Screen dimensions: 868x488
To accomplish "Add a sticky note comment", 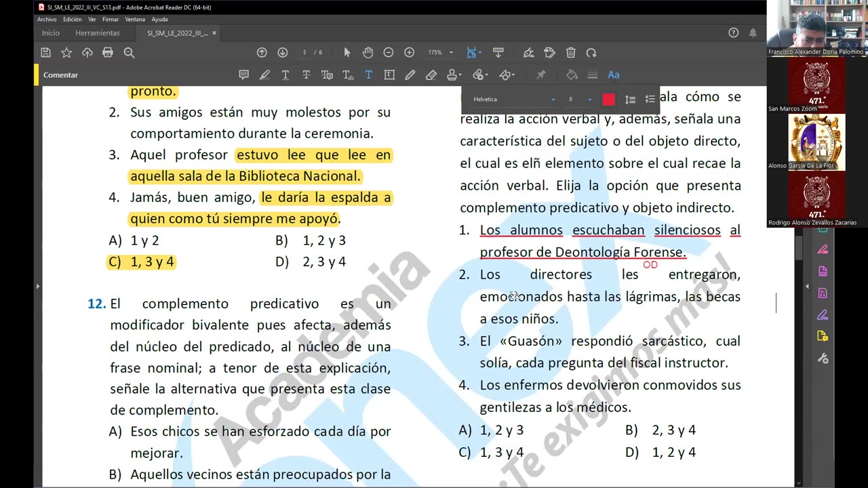I will point(243,75).
